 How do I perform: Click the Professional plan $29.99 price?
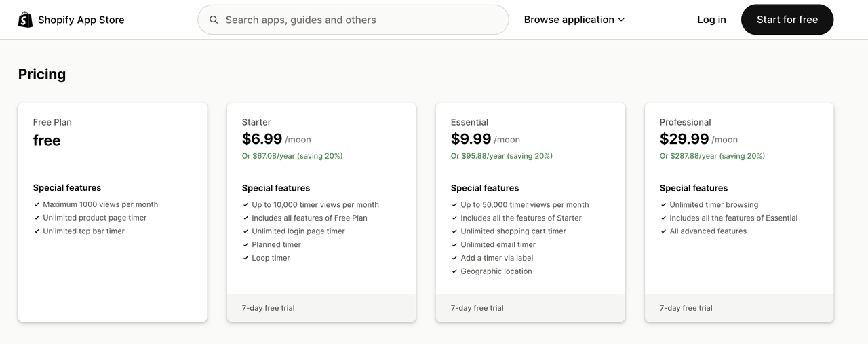(x=684, y=139)
